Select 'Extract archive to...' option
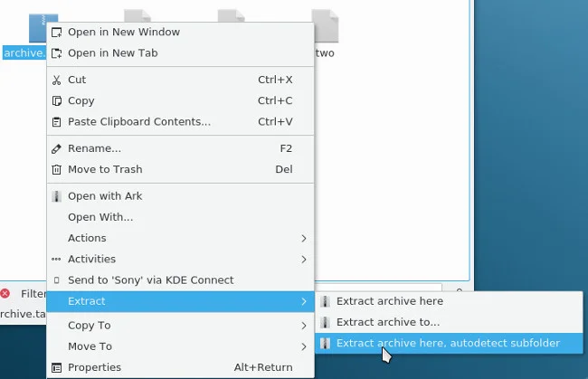 tap(388, 322)
